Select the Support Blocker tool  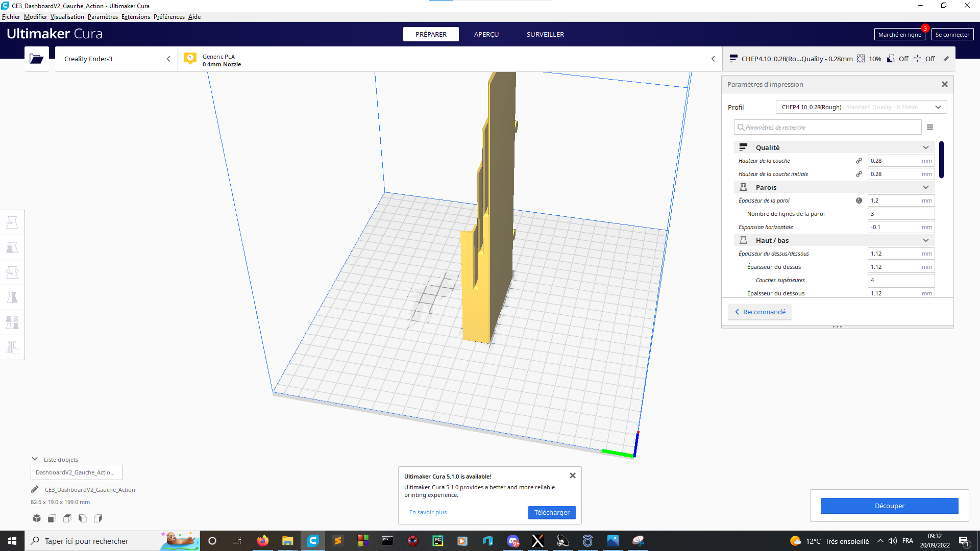[12, 347]
